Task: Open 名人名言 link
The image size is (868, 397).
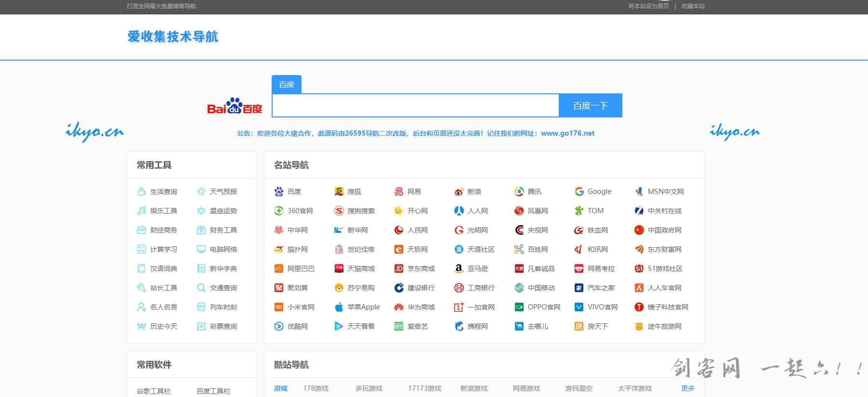Action: (164, 307)
